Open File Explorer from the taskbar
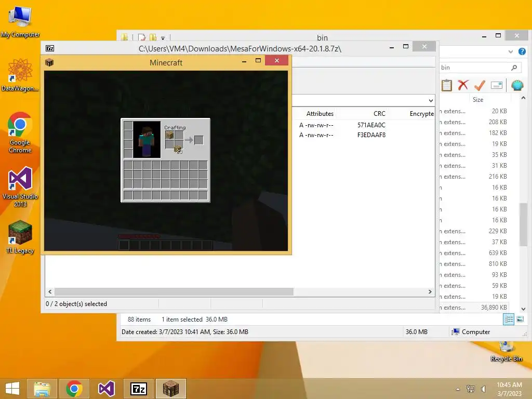The height and width of the screenshot is (399, 532). 42,389
